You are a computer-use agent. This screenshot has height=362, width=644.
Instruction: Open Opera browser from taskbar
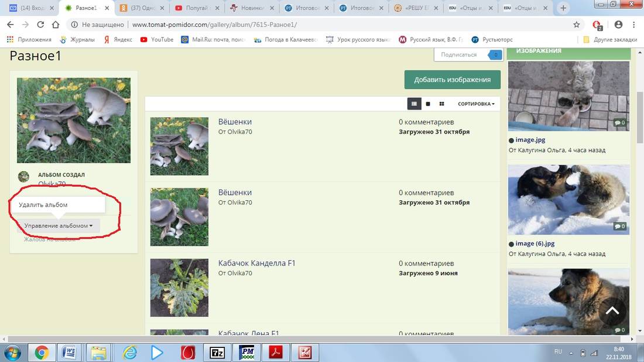click(x=188, y=353)
